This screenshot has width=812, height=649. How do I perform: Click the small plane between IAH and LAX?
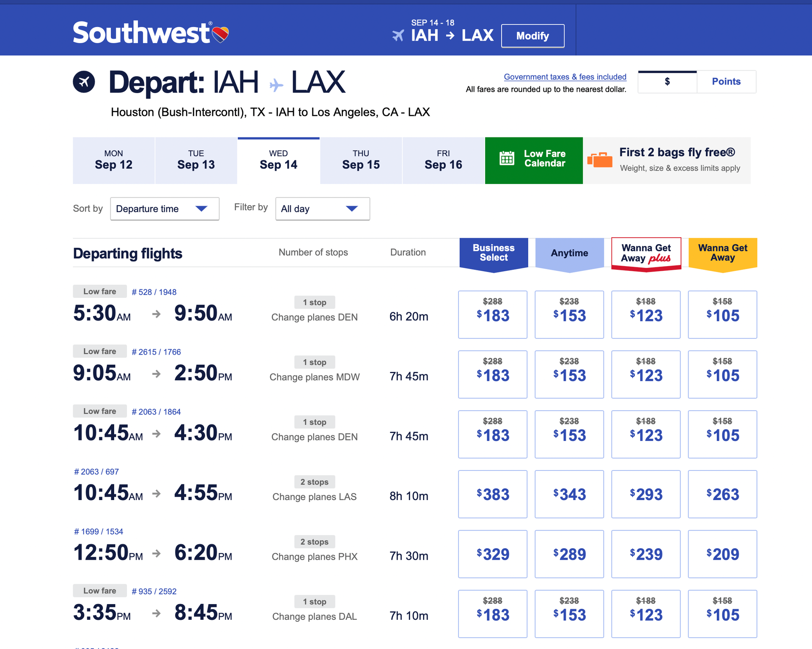(275, 85)
